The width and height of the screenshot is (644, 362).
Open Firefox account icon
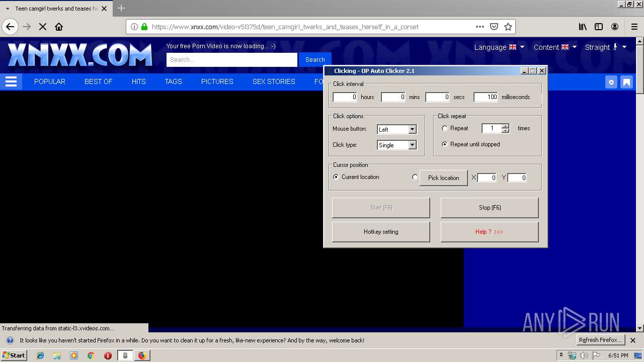[x=615, y=27]
